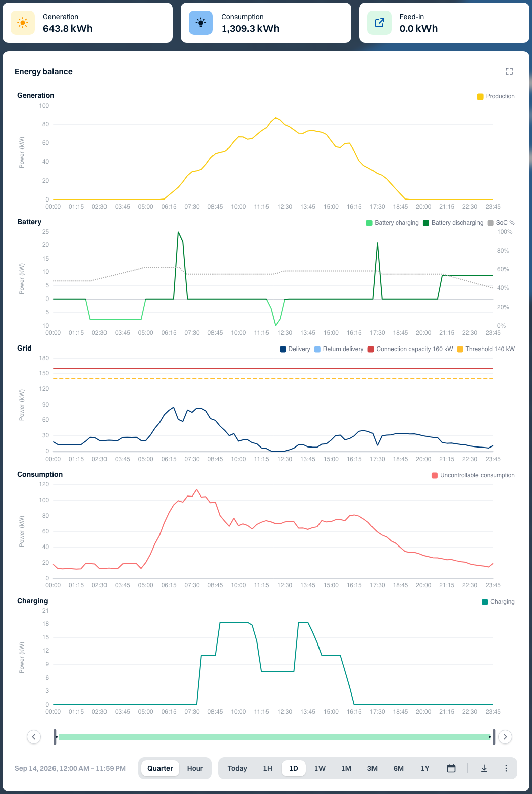
Task: Toggle Battery charging legend series
Action: tap(393, 223)
